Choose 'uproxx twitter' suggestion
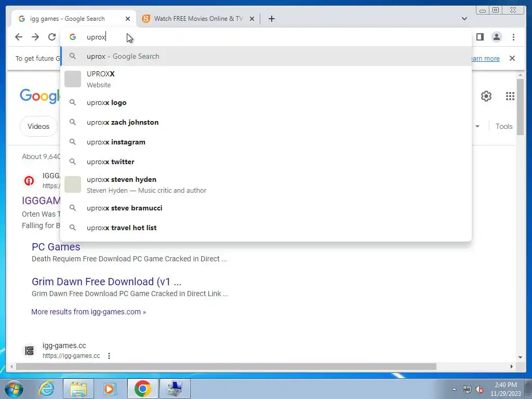This screenshot has height=399, width=532. point(266,162)
